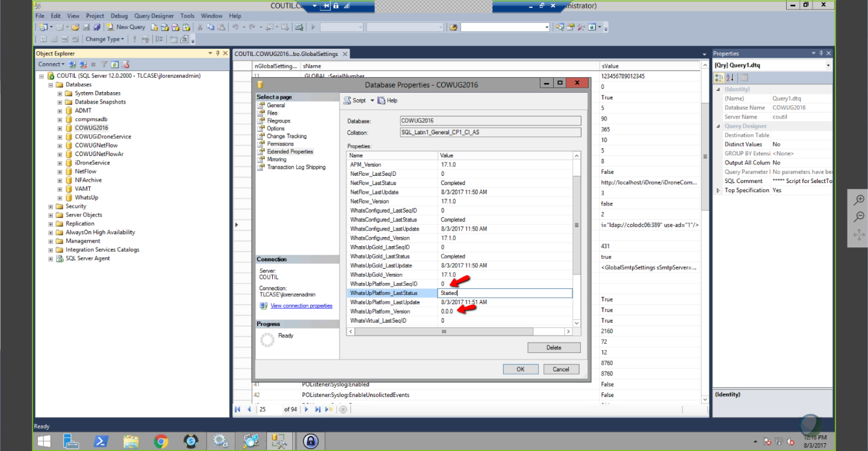Open the Project menu
Image resolution: width=868 pixels, height=451 pixels.
95,16
